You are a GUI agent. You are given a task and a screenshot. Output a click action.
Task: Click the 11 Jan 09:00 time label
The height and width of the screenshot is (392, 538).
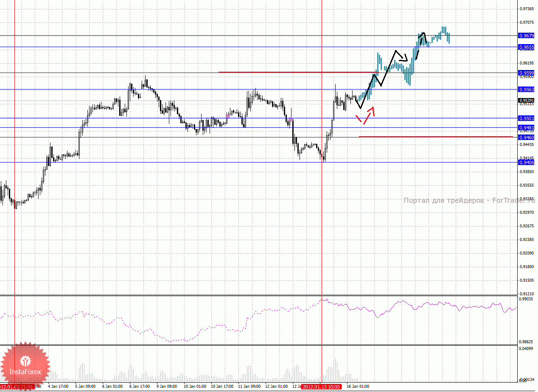point(249,386)
